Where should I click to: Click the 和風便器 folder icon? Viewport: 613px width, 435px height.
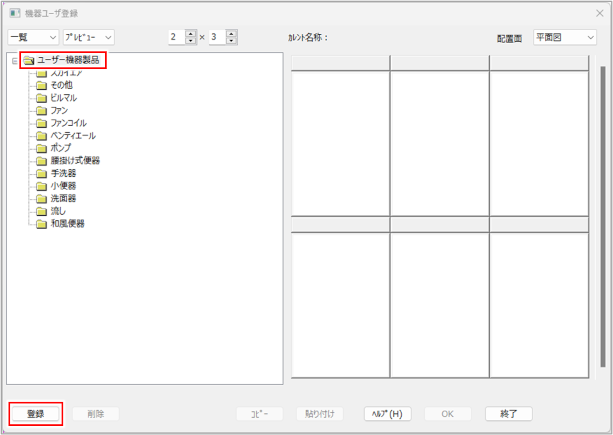(x=42, y=223)
